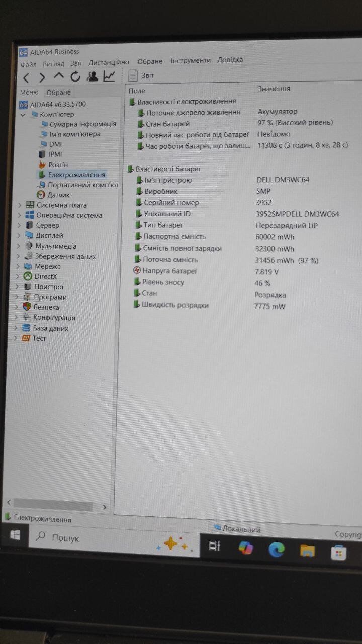Image resolution: width=362 pixels, height=644 pixels.
Task: Switch to the Обране tab in sidebar
Action: (x=59, y=93)
